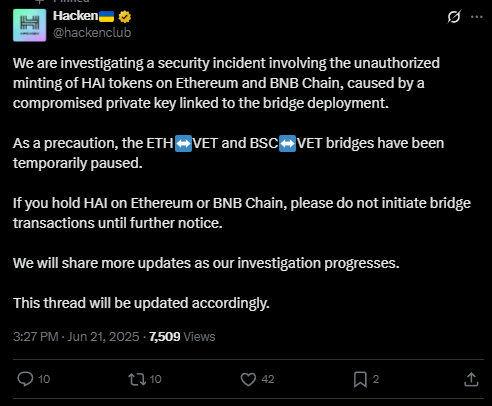Click the gold verified badge icon
The width and height of the screenshot is (492, 406).
click(125, 16)
